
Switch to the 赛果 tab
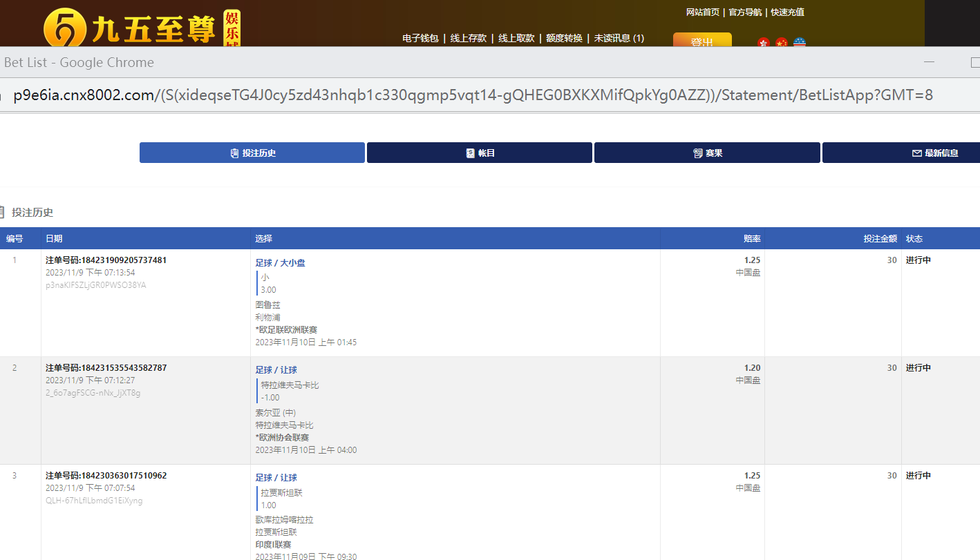[707, 153]
